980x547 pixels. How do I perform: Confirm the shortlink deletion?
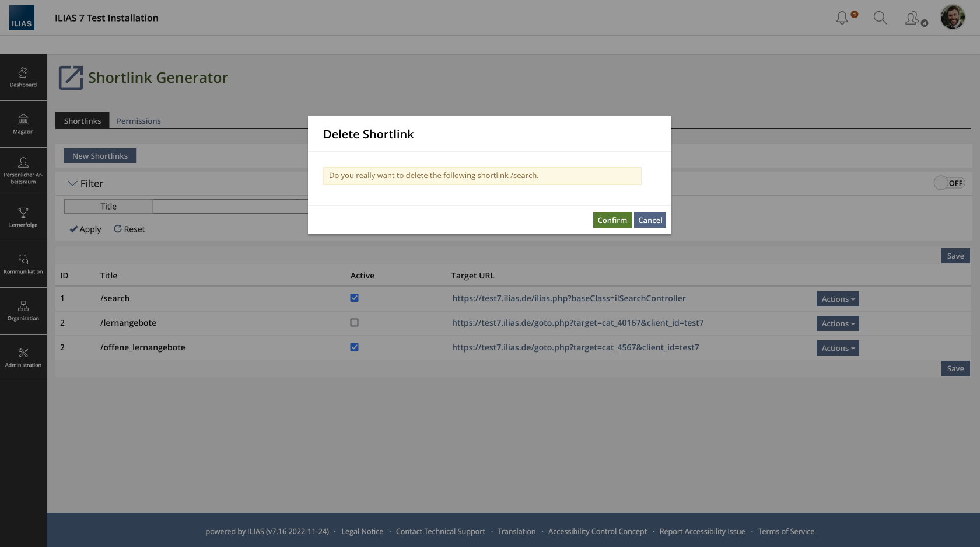(x=612, y=220)
